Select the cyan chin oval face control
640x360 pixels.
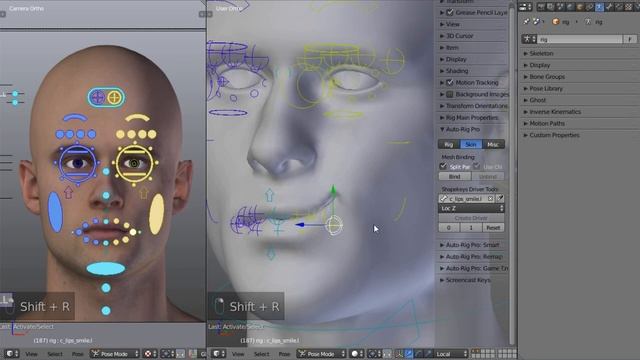[106, 268]
